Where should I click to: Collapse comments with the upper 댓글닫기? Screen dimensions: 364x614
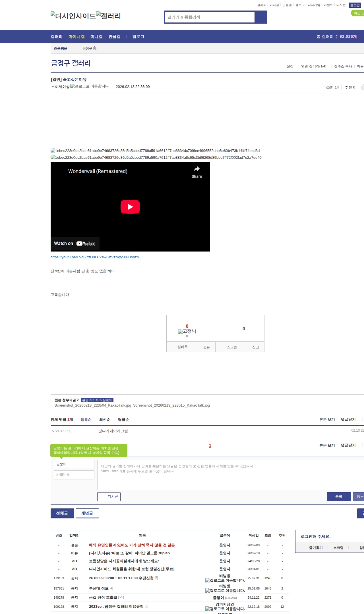(x=348, y=419)
